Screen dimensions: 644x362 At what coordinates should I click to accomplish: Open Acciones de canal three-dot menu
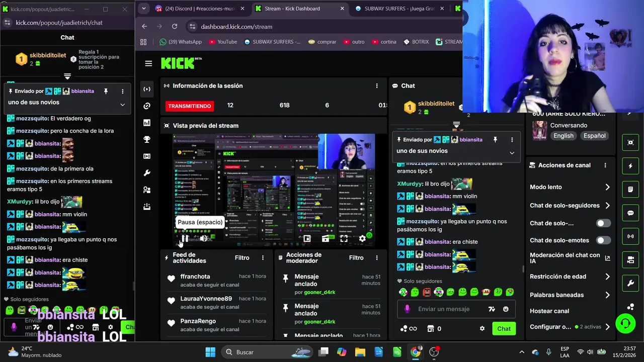(x=605, y=165)
